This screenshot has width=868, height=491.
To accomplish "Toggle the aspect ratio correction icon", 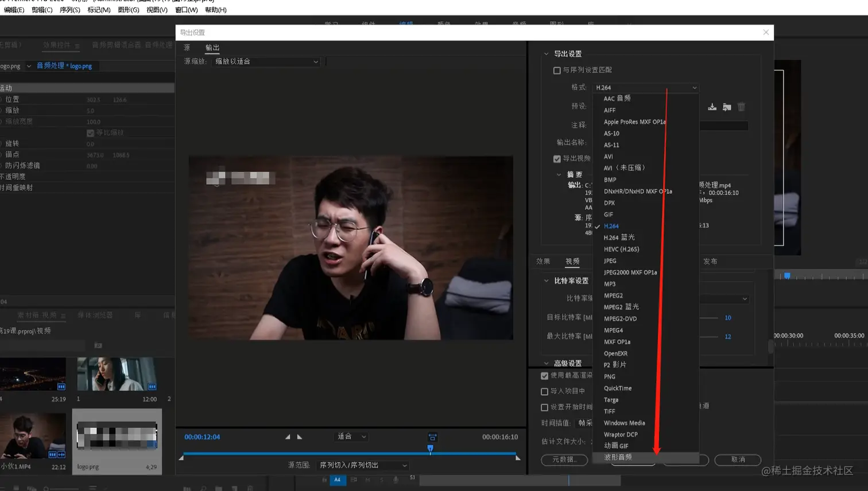I will [x=432, y=437].
